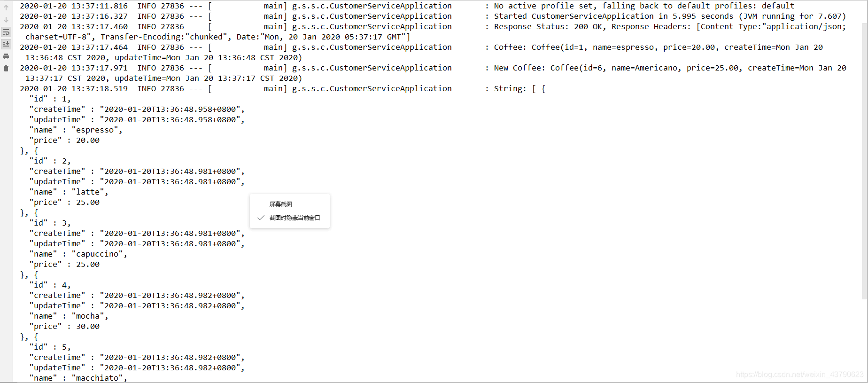Click the '"name" : "espresso"' JSON line
The height and width of the screenshot is (383, 868).
click(x=76, y=130)
